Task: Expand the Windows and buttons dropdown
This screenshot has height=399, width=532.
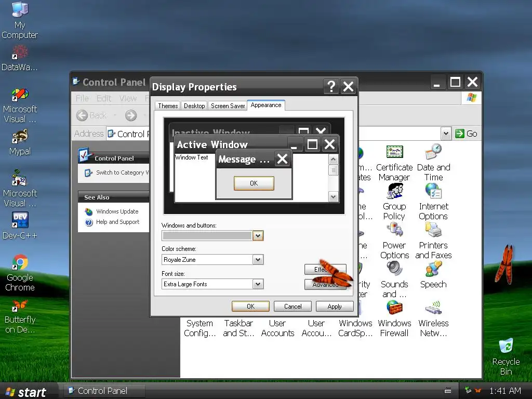Action: (258, 236)
